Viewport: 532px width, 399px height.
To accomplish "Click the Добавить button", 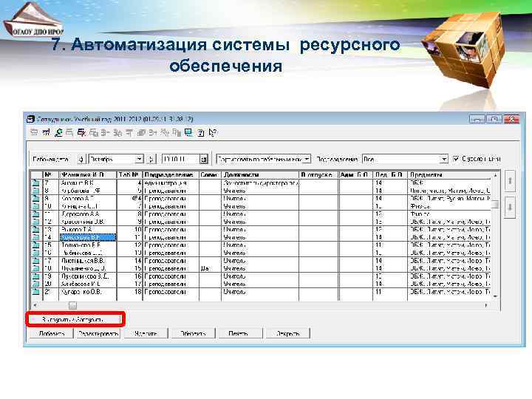I will (52, 333).
